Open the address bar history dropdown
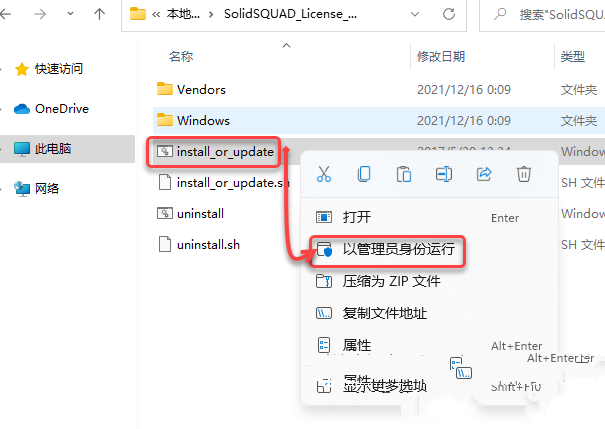The height and width of the screenshot is (429, 605). click(x=415, y=14)
